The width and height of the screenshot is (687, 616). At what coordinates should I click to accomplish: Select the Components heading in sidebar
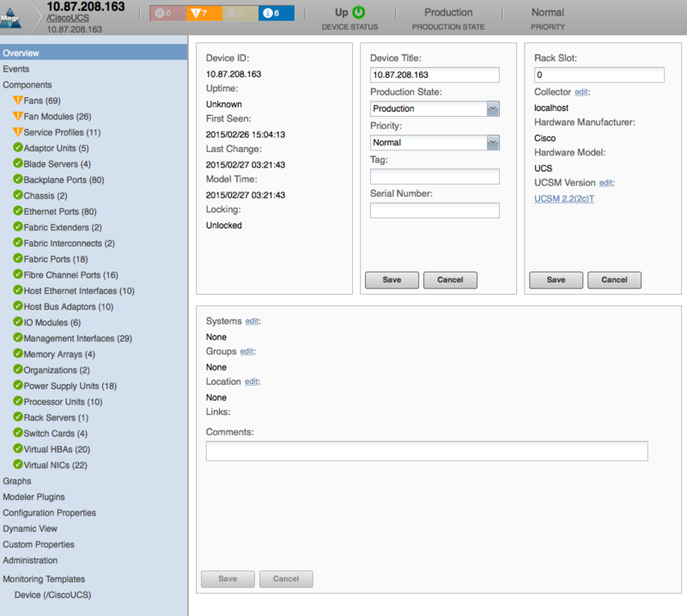coord(27,84)
